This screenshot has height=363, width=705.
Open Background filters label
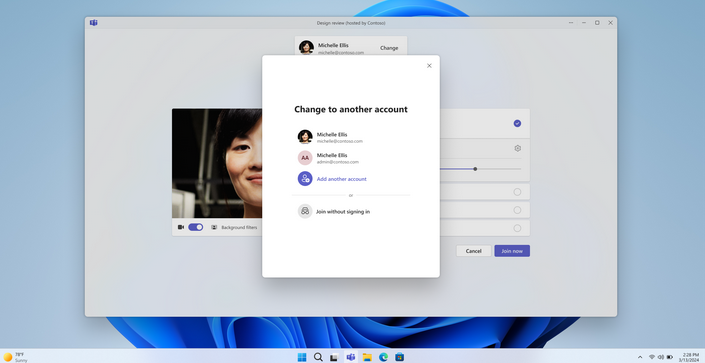tap(239, 228)
